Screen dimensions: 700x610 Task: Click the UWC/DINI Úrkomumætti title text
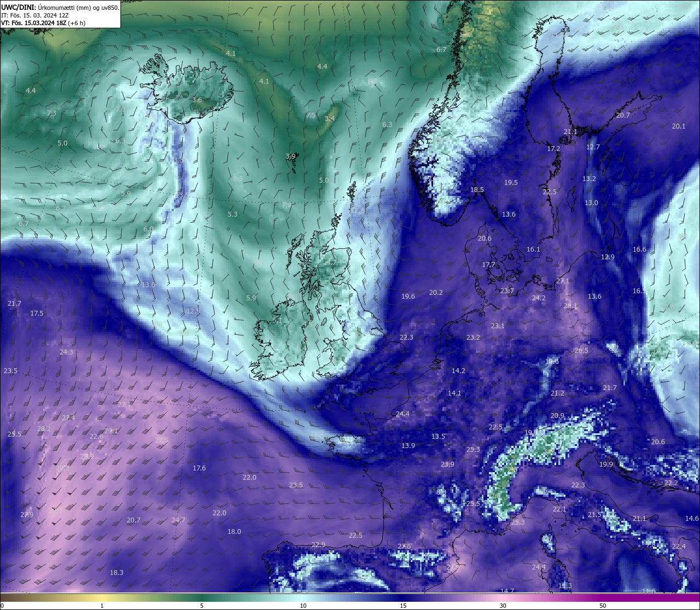click(x=60, y=8)
